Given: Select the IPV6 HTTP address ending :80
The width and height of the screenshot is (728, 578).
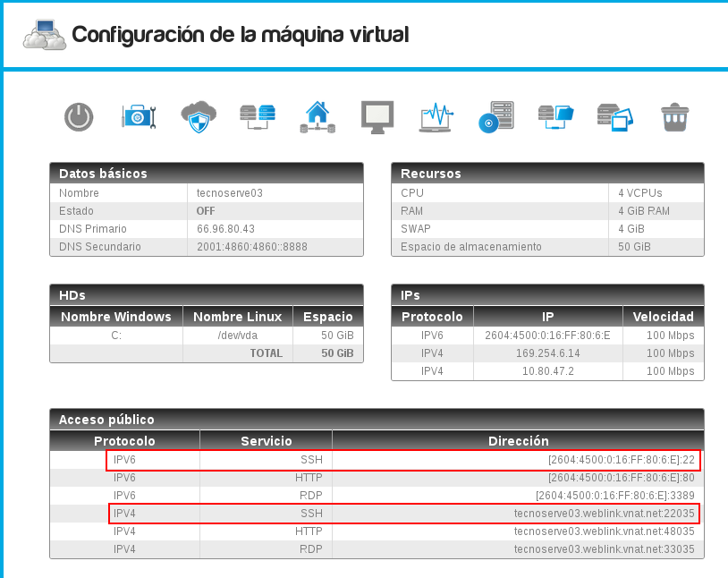Looking at the screenshot, I should click(622, 478).
